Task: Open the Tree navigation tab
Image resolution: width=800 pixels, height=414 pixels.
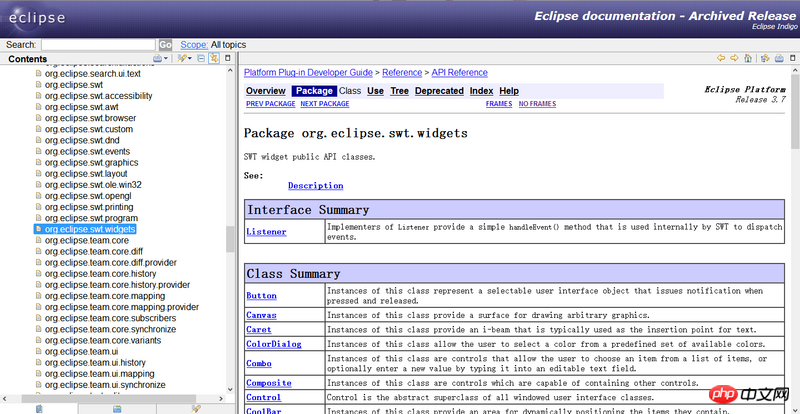Action: tap(399, 91)
